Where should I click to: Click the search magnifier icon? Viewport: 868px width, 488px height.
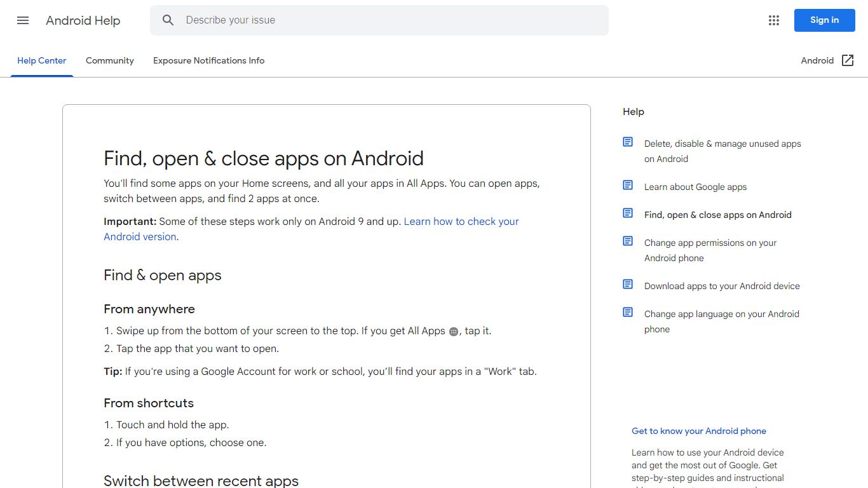coord(168,20)
